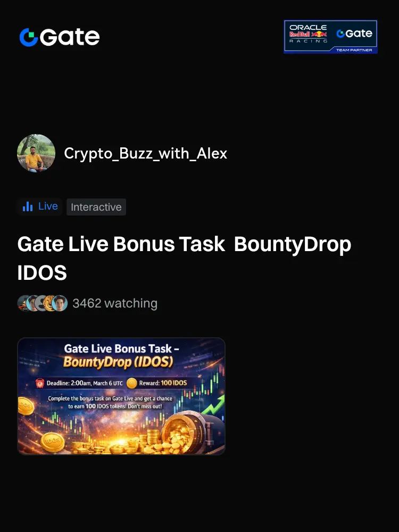The image size is (399, 532).
Task: Click the large IDOS gold coin at the thumbnail's bottom left
Action: tap(53, 442)
